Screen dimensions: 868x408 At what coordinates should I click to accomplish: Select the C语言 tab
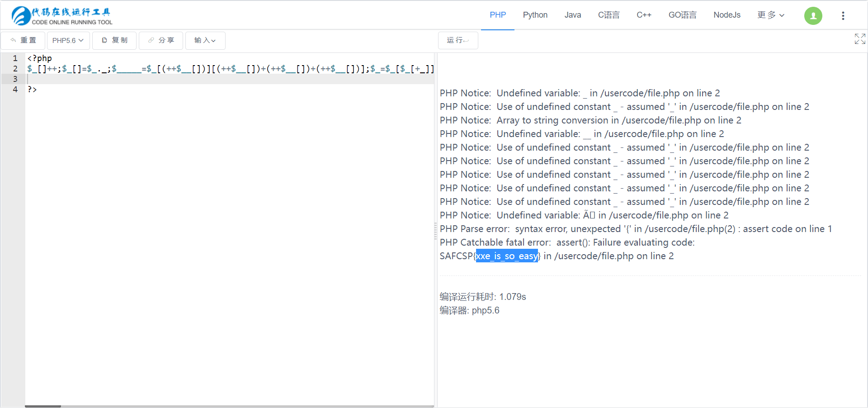[x=609, y=15]
